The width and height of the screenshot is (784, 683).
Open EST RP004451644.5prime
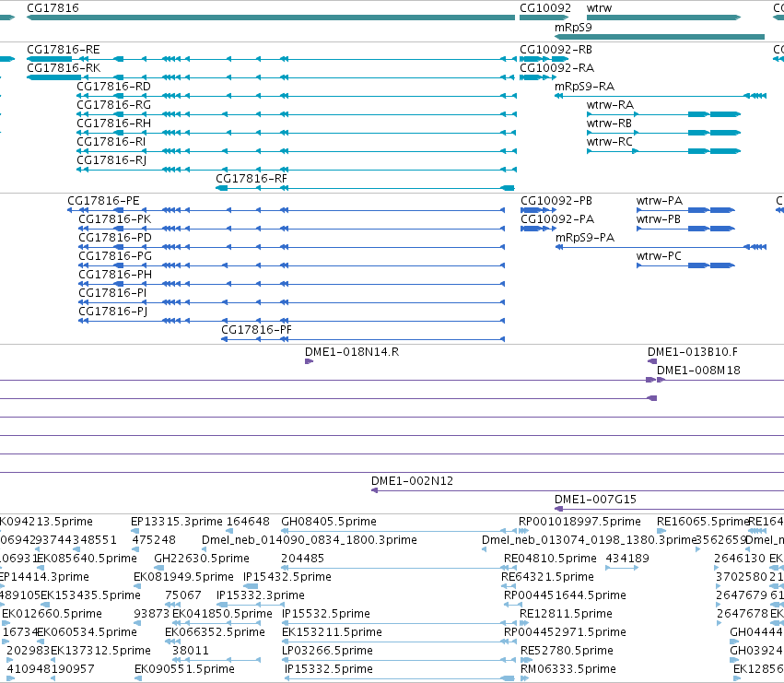pos(565,596)
